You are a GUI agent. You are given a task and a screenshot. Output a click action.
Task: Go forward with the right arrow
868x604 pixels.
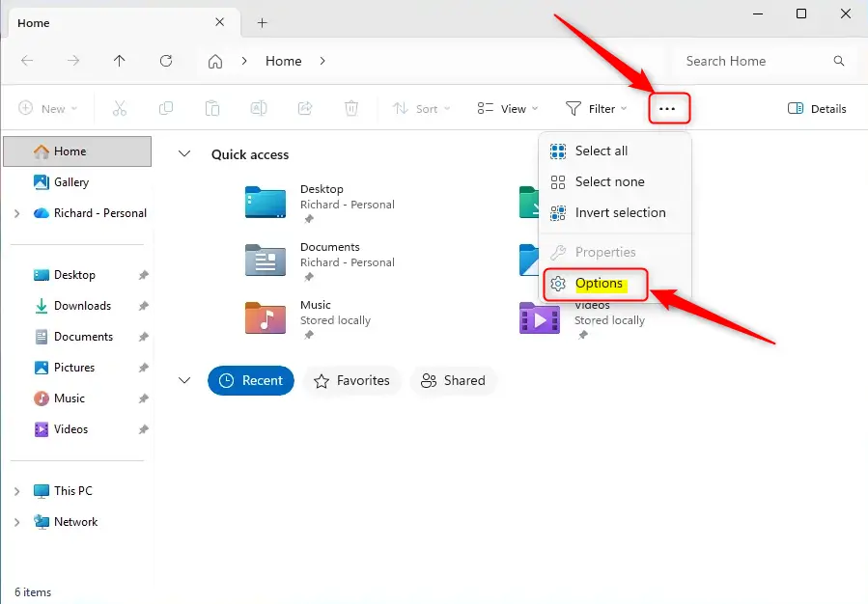click(73, 61)
